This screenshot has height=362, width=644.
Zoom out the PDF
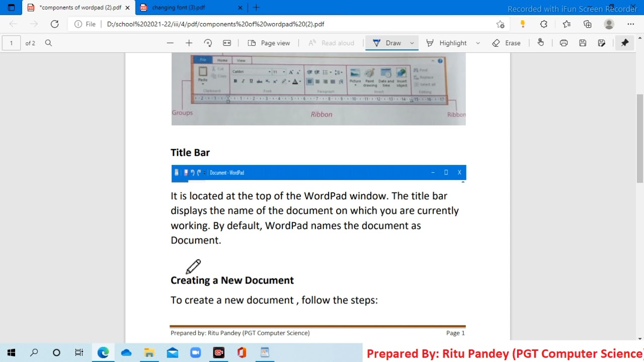(x=170, y=43)
